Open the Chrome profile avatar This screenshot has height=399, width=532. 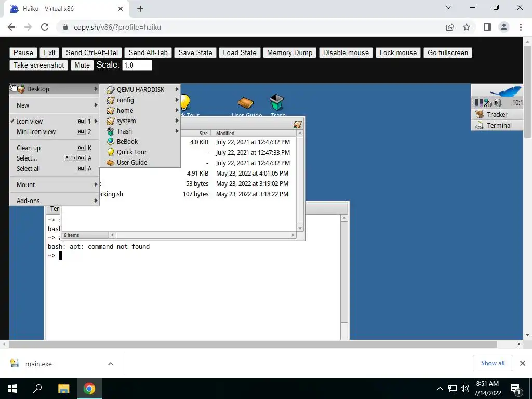point(504,27)
